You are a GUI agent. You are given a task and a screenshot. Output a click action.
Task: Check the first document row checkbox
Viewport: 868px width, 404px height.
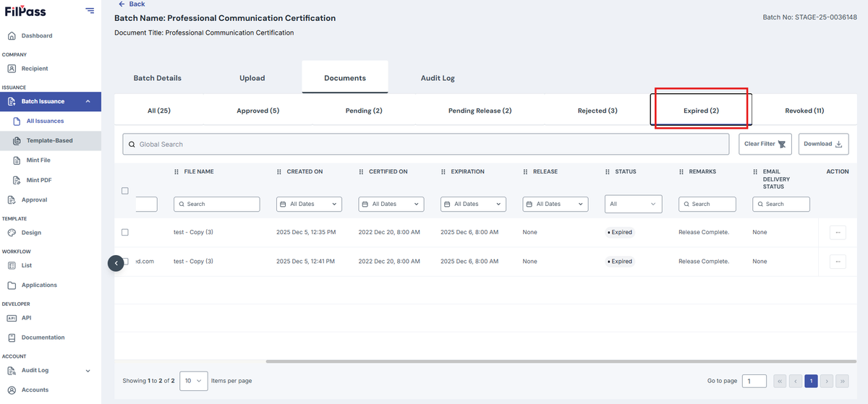125,232
